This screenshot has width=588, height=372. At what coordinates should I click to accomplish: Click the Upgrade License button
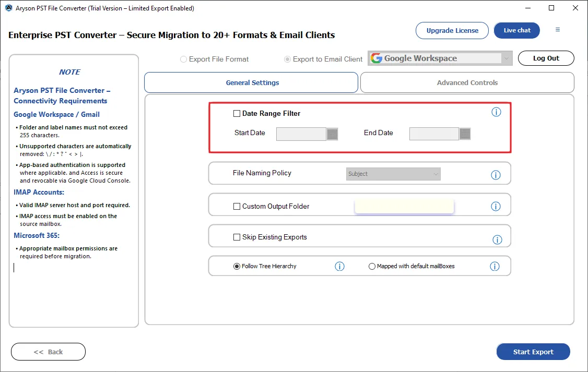click(x=452, y=30)
